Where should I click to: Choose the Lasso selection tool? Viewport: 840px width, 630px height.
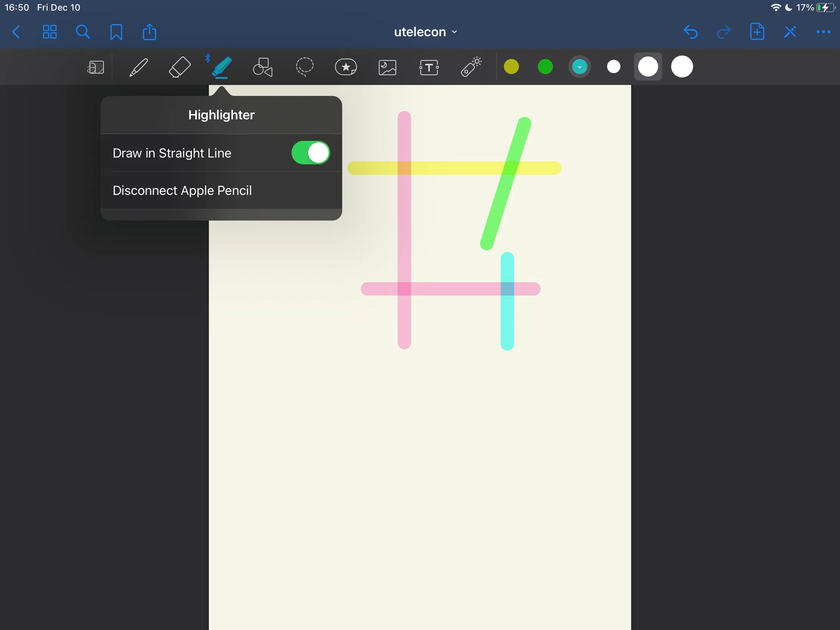click(x=304, y=67)
